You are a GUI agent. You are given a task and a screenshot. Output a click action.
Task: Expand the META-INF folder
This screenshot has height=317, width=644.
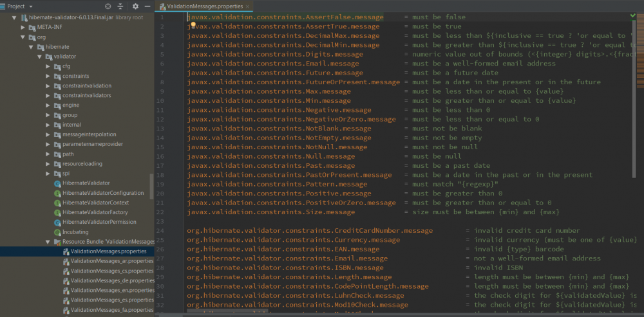(x=23, y=27)
